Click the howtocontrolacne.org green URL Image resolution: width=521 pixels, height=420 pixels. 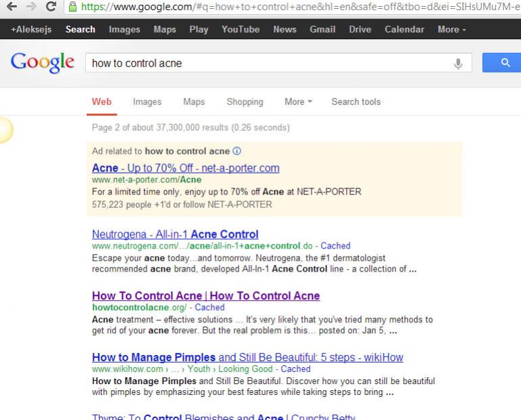[x=139, y=308]
